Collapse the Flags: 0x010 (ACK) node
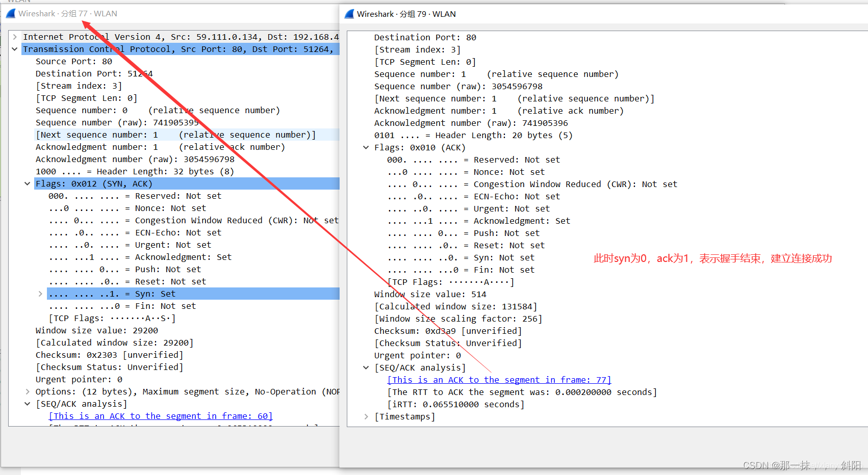This screenshot has height=475, width=868. point(366,147)
